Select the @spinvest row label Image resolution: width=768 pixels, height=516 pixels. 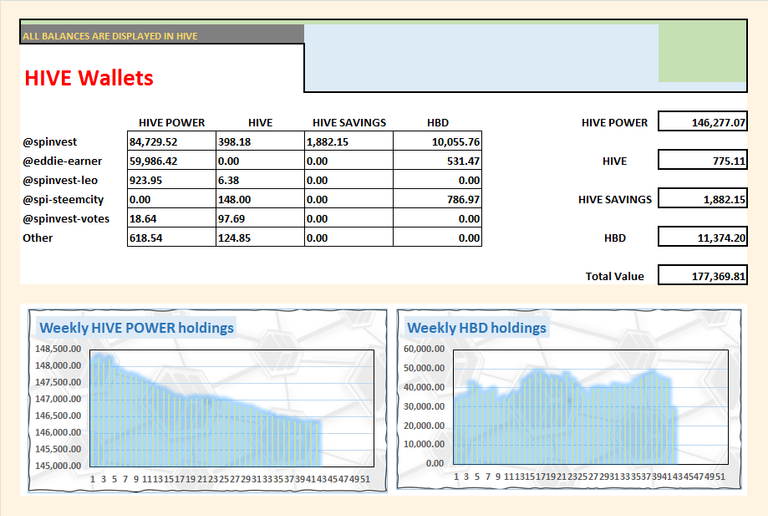(x=49, y=142)
